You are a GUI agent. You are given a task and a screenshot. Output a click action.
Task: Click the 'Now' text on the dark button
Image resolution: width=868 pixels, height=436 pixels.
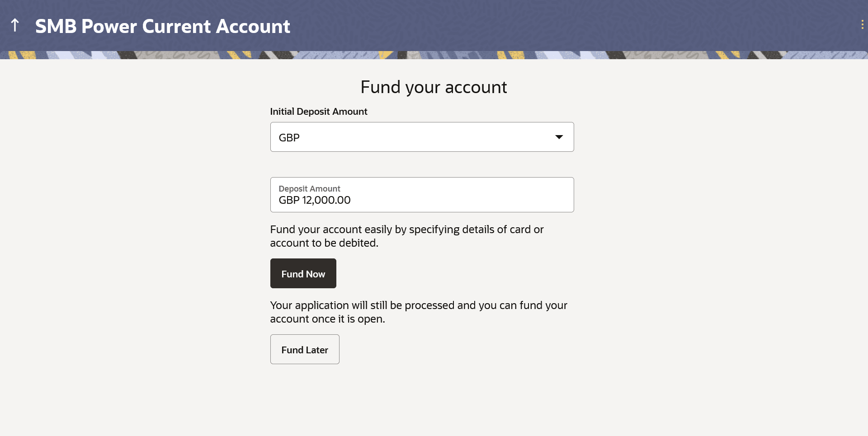(316, 274)
